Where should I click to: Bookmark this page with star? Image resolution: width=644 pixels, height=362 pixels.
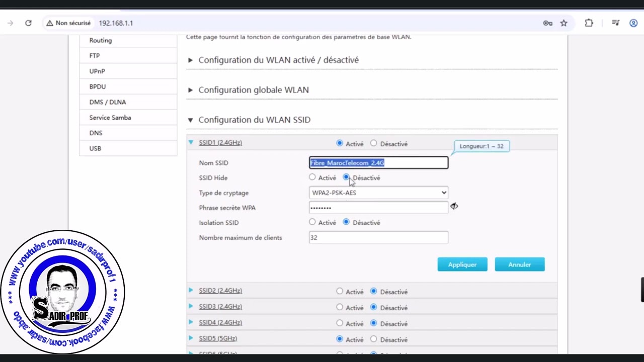(563, 23)
